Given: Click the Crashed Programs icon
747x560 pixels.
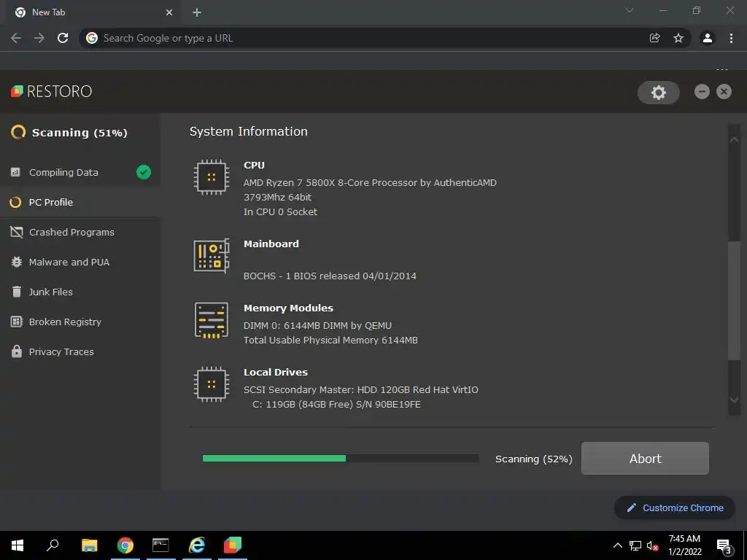Looking at the screenshot, I should tap(17, 232).
